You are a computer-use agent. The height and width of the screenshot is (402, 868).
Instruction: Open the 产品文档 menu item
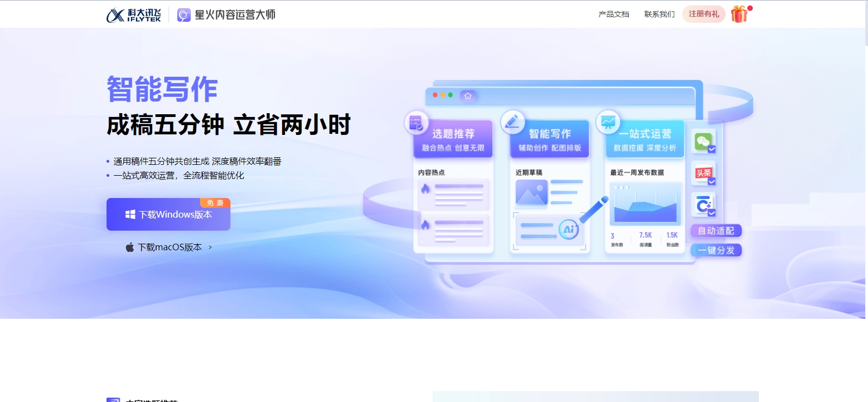[614, 14]
